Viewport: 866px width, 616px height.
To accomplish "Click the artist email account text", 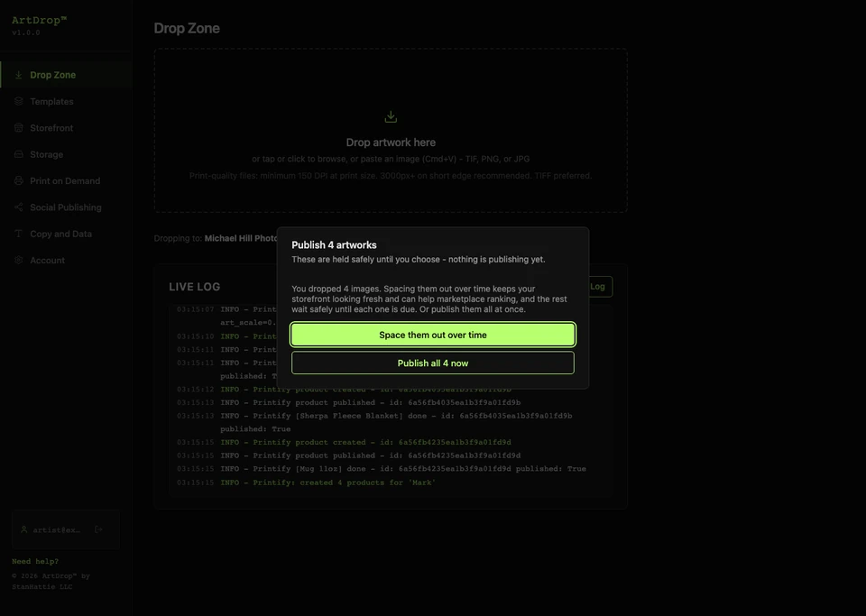I will point(56,530).
